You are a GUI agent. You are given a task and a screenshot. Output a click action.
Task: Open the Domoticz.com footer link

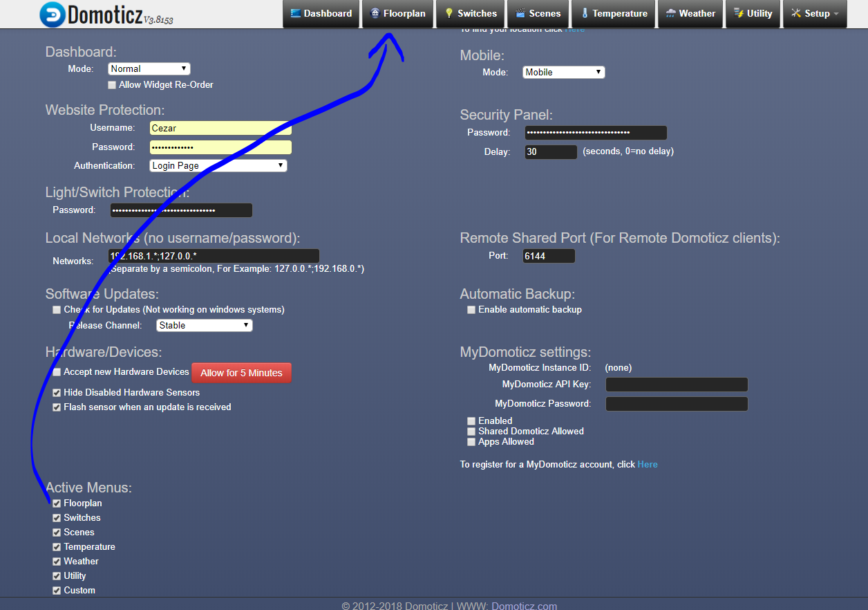click(524, 606)
